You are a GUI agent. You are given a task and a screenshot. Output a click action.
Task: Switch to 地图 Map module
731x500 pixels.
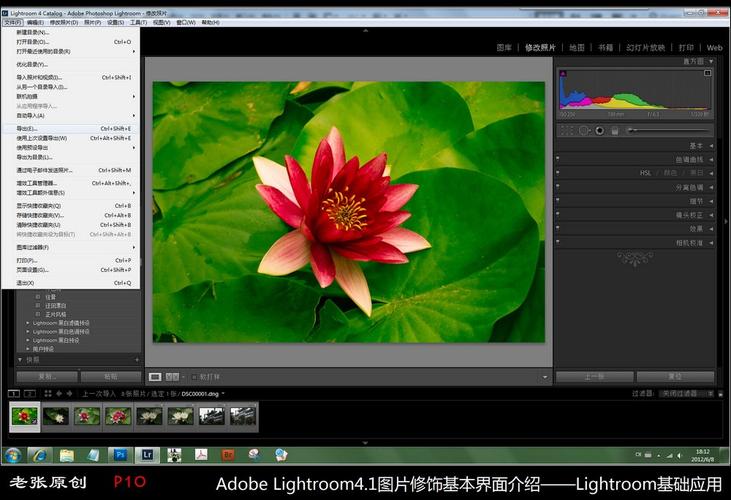(x=577, y=48)
